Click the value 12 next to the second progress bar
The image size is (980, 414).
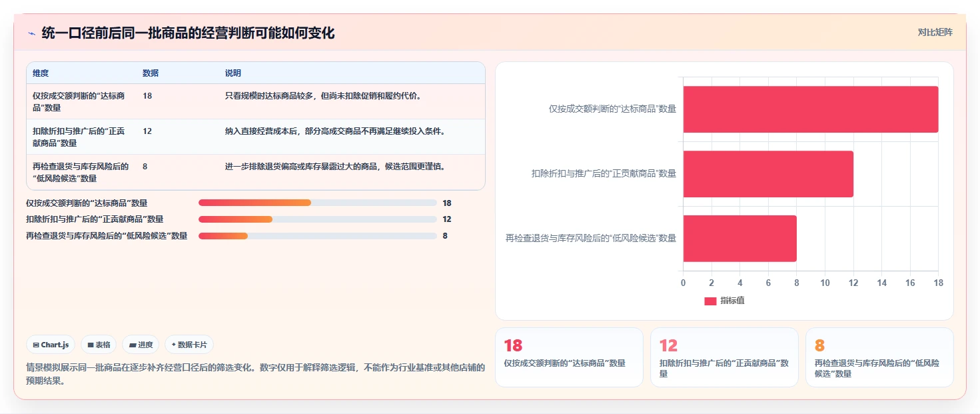447,219
